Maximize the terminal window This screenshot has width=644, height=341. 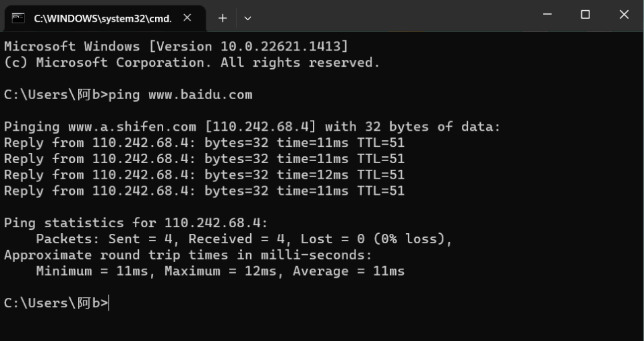[x=585, y=15]
